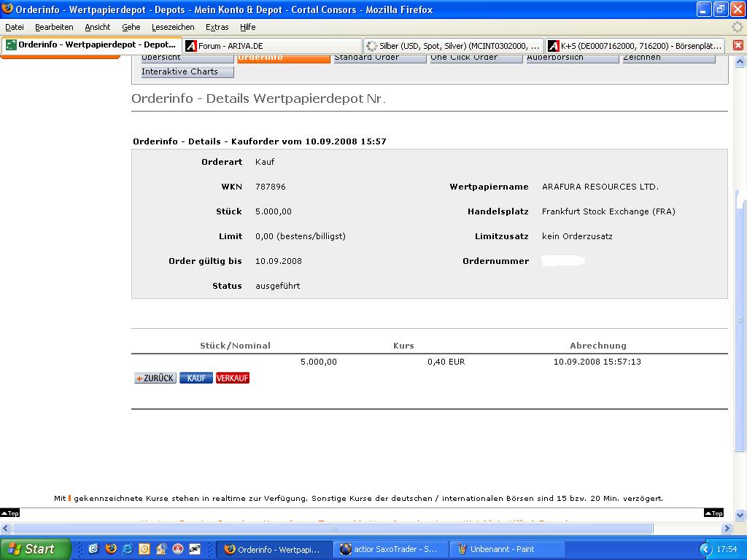Click the right Top link at page bottom
This screenshot has width=747, height=560.
click(713, 513)
